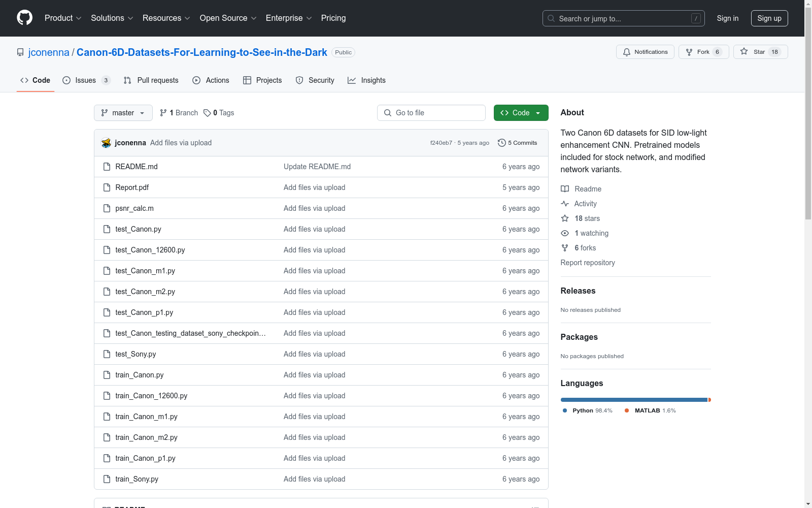Click the eye icon beside 1 watching

pos(565,233)
